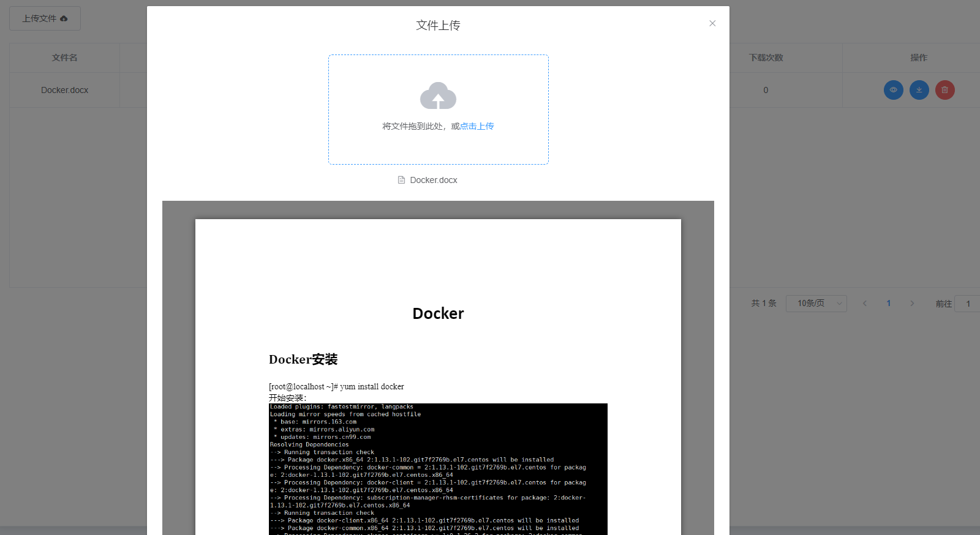This screenshot has width=980, height=535.
Task: Click the 下载次数 column header
Action: click(766, 58)
